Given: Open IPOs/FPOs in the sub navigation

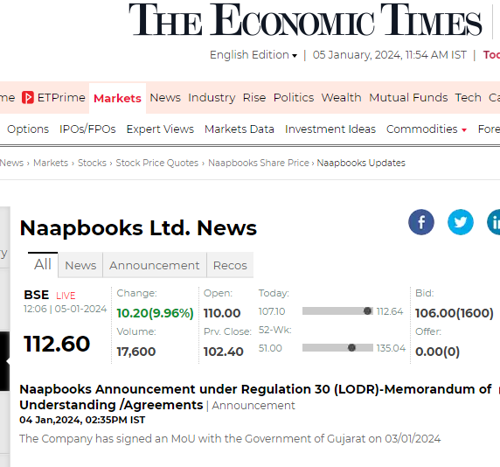Looking at the screenshot, I should click(x=87, y=129).
